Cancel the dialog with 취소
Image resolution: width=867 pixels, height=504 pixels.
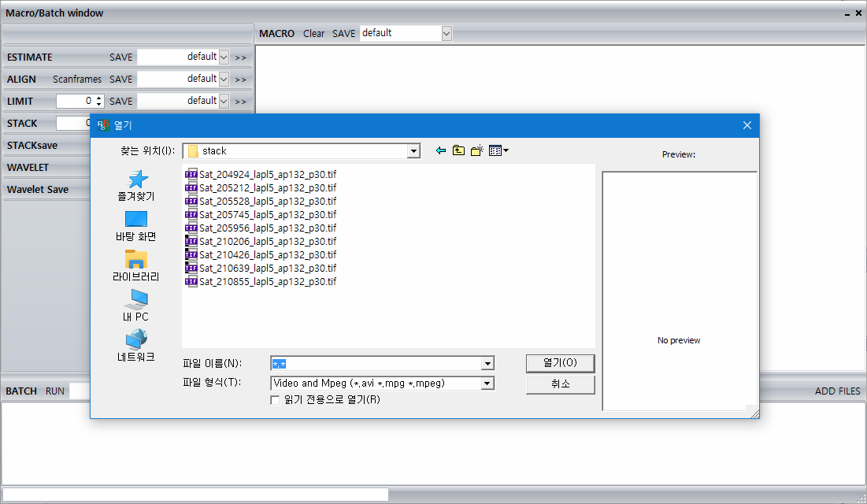pos(560,384)
